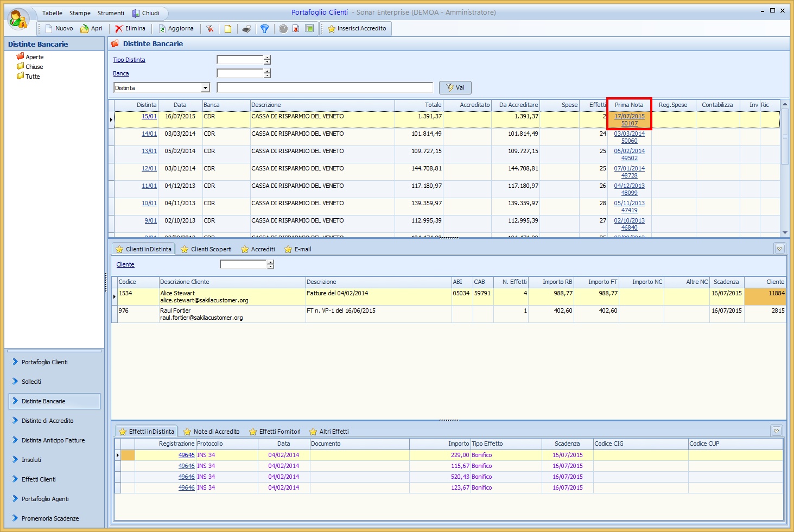Click the Nuovo toolbar button
This screenshot has width=794, height=532.
pos(59,29)
